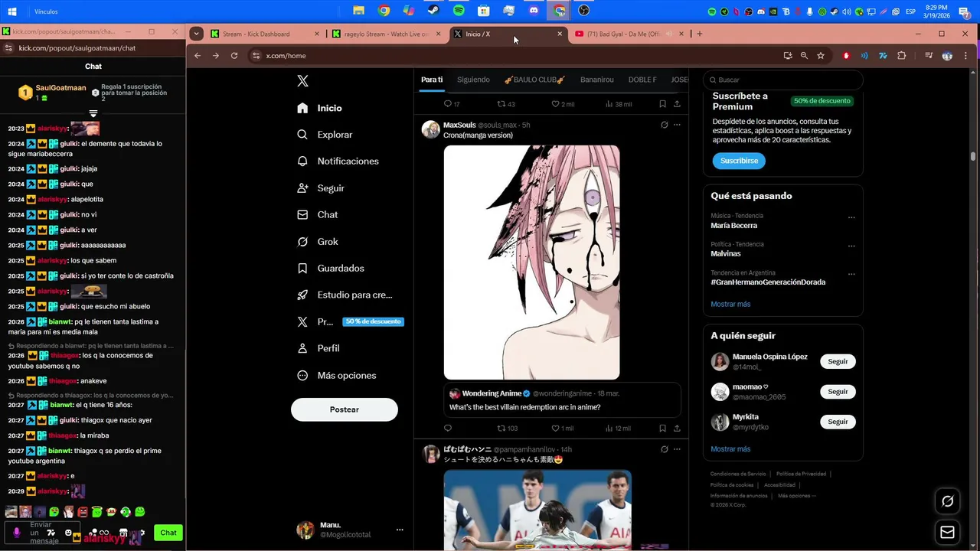
Task: Switch to Bananirou timeline tab
Action: [x=597, y=80]
